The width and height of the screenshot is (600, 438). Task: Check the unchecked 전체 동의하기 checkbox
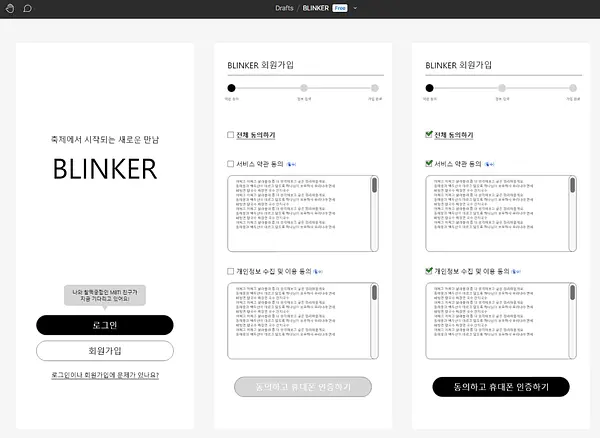point(230,135)
